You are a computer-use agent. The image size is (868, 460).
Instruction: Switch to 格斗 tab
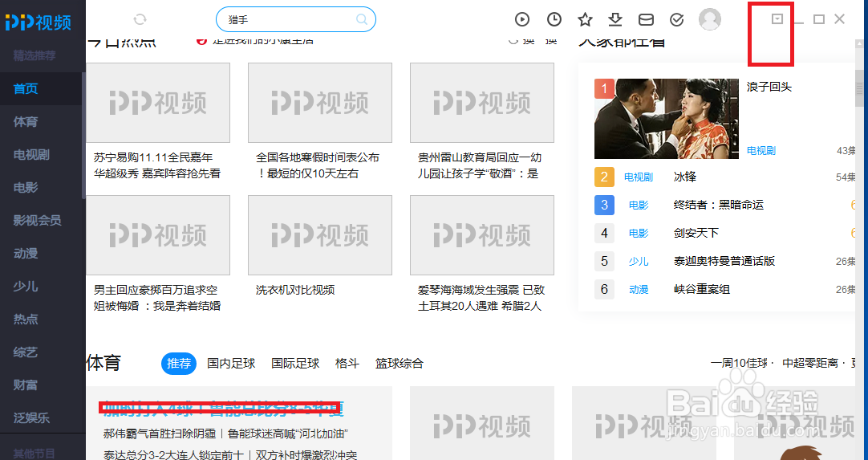click(347, 364)
